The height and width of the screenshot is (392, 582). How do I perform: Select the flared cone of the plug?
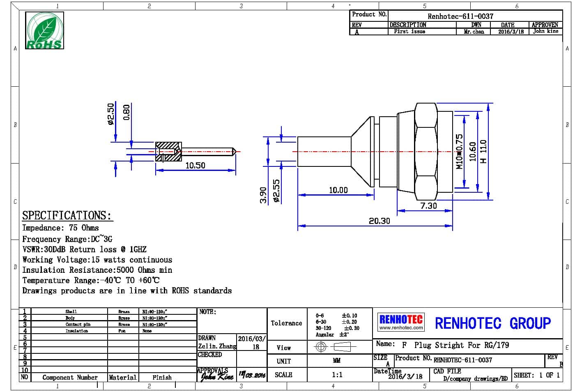click(362, 151)
